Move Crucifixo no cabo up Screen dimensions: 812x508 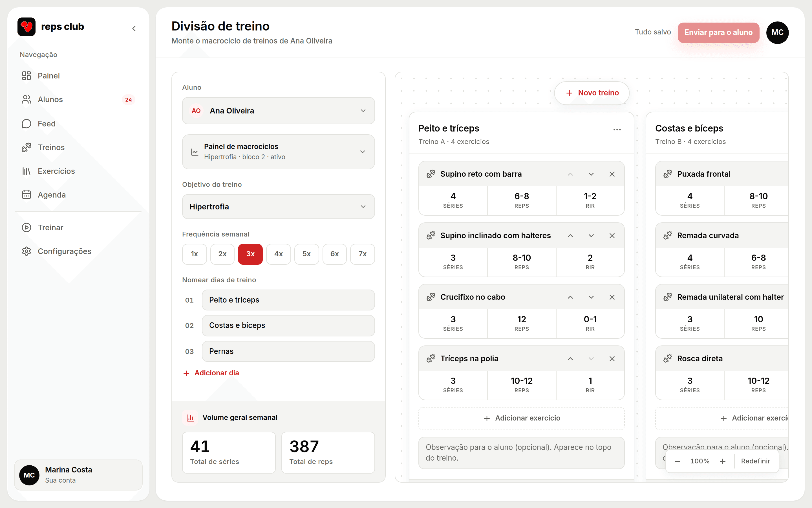(x=570, y=297)
